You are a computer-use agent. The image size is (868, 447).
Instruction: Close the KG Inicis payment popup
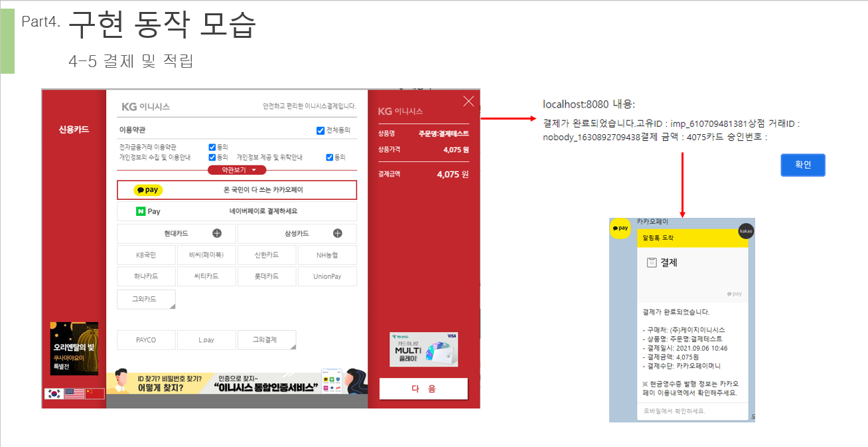(469, 101)
